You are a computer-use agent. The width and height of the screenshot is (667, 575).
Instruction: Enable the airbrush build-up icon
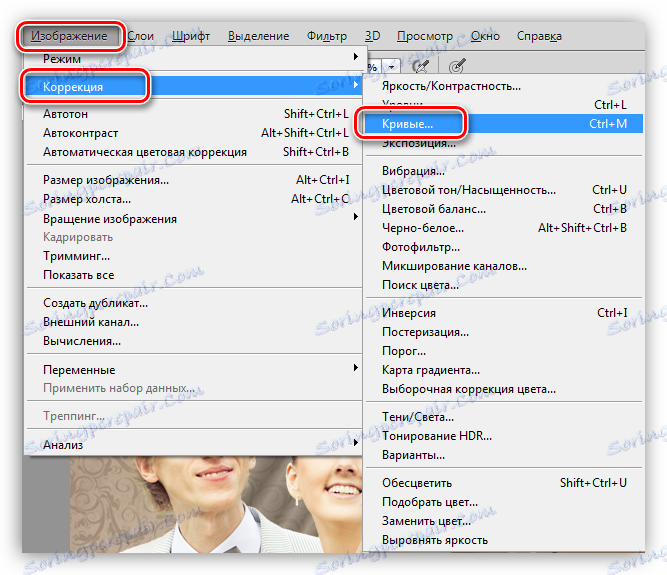pyautogui.click(x=421, y=66)
